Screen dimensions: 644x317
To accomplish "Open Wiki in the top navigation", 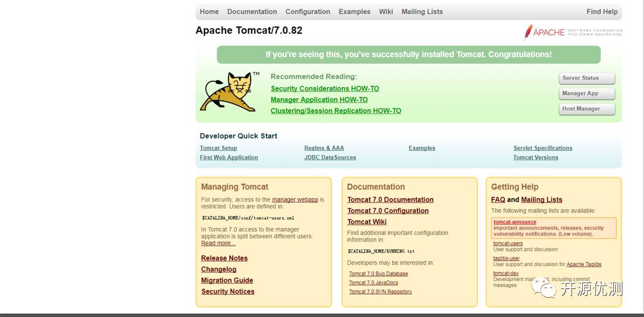I will [386, 12].
